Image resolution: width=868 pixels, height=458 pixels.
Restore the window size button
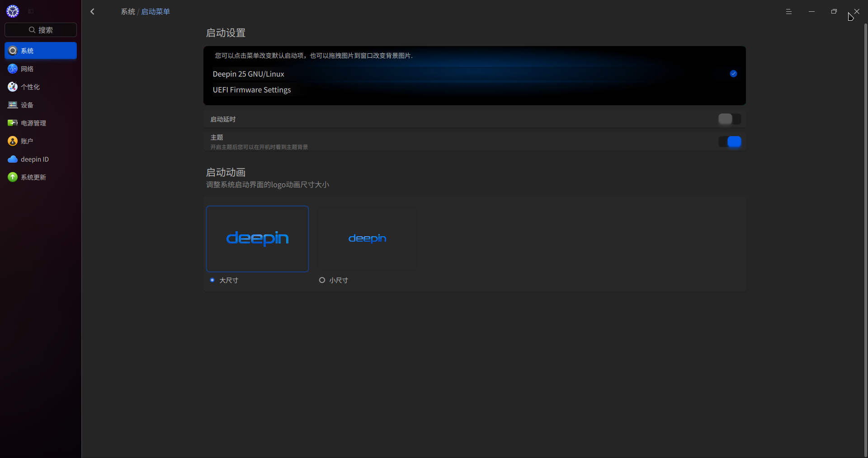834,12
